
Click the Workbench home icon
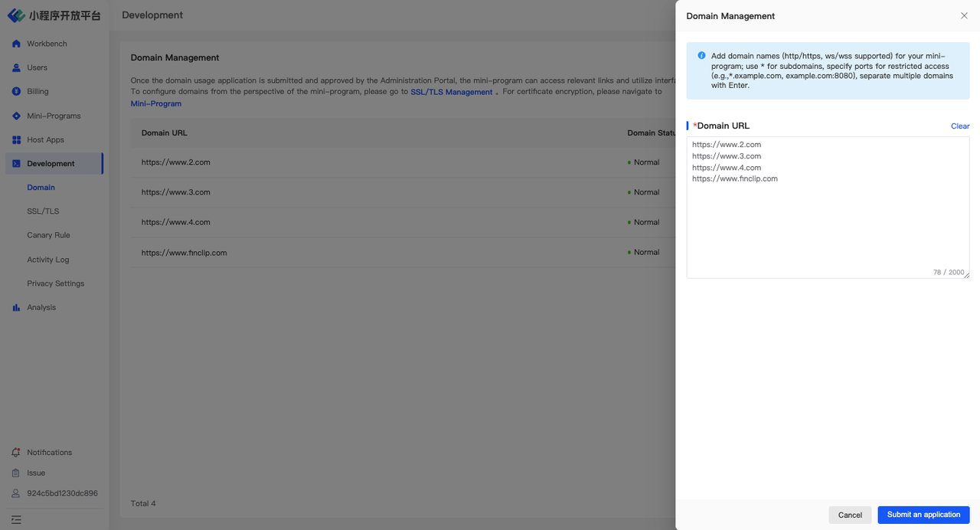16,44
